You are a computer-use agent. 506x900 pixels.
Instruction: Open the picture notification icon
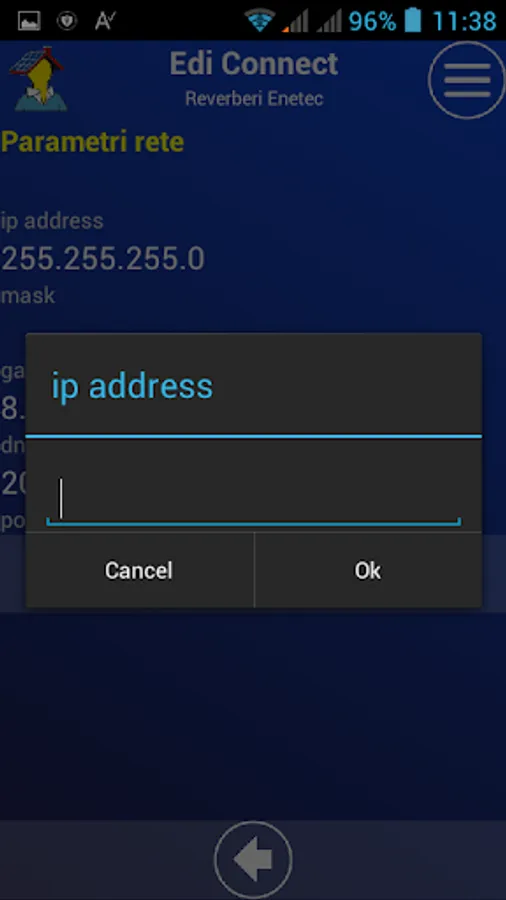pos(29,21)
